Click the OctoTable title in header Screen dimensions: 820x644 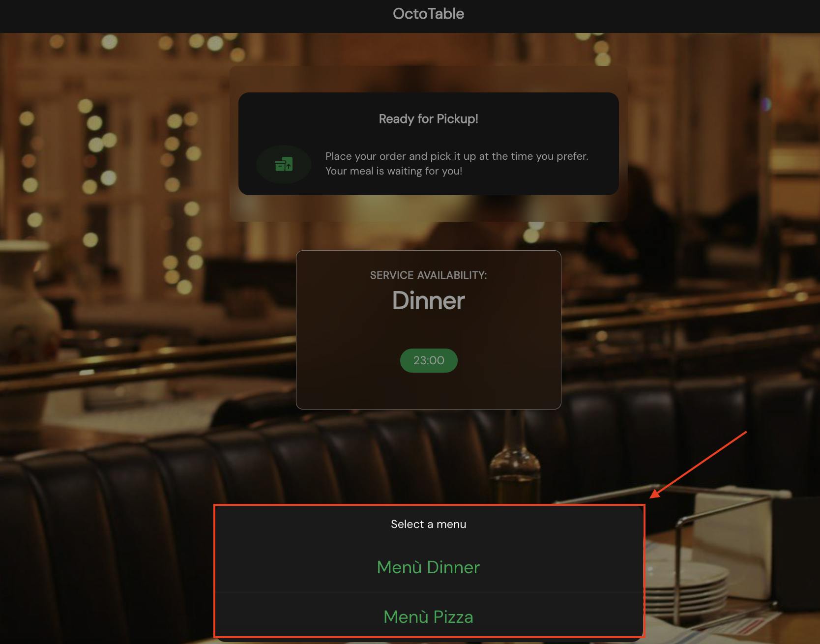pos(428,14)
